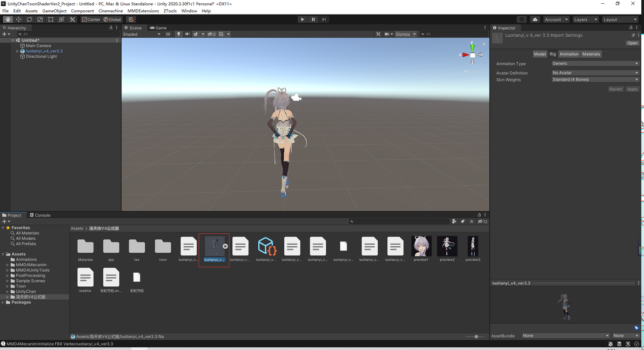
Task: Toggle scene audio speaker icon
Action: 187,34
